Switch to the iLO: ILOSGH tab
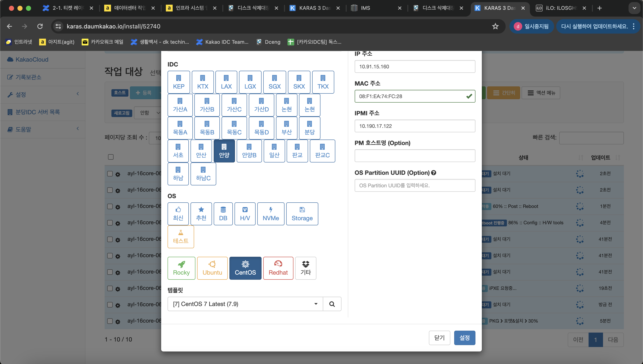643x364 pixels. (561, 8)
